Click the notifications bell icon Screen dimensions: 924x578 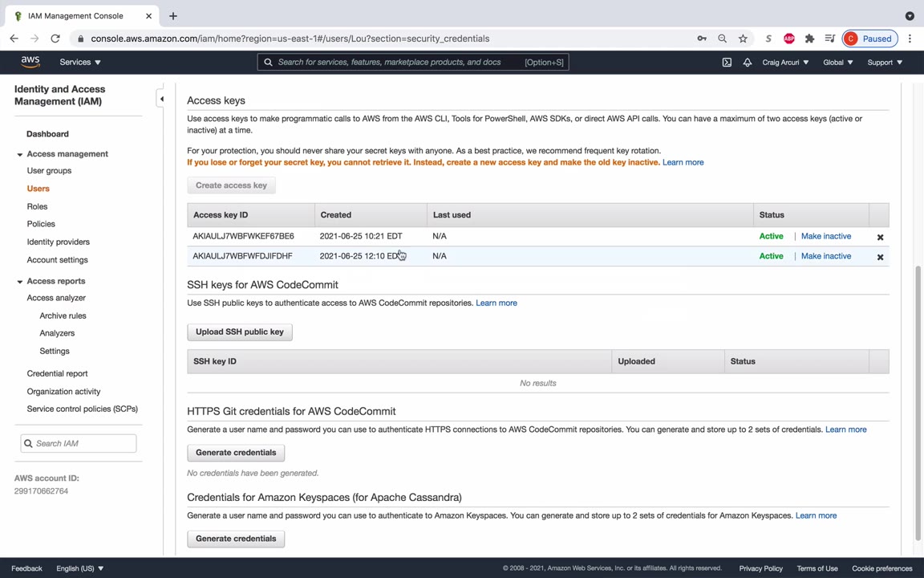[747, 63]
